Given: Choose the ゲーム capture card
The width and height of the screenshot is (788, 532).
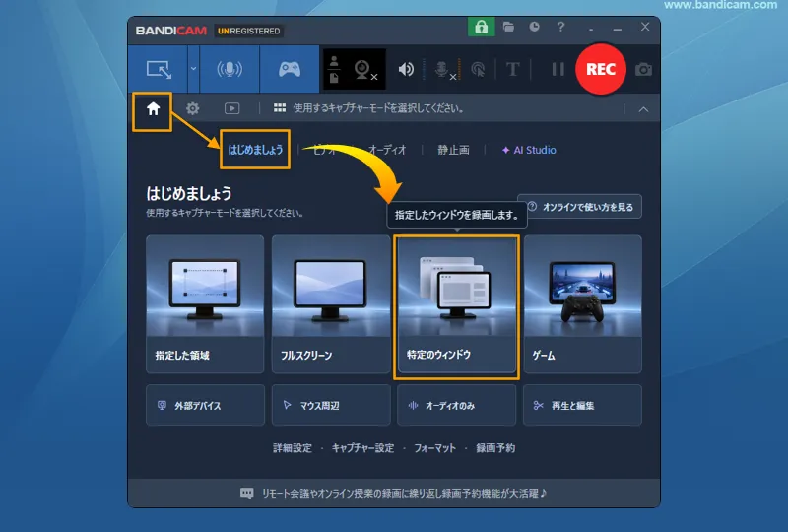Looking at the screenshot, I should click(x=582, y=304).
